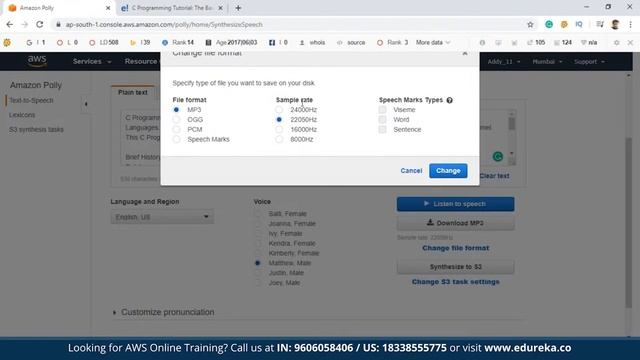Open the More data dropdown in SEO bar
The width and height of the screenshot is (640, 360).
point(433,42)
